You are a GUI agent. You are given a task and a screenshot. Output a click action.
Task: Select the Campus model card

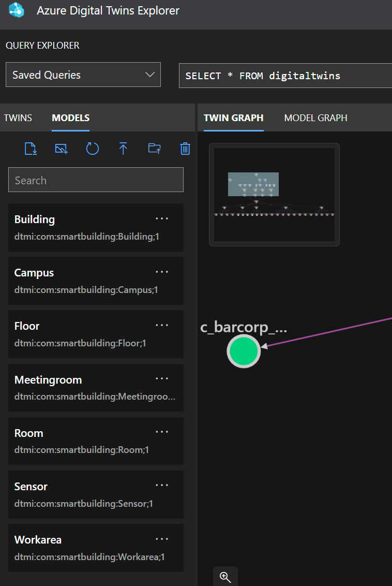tap(96, 281)
